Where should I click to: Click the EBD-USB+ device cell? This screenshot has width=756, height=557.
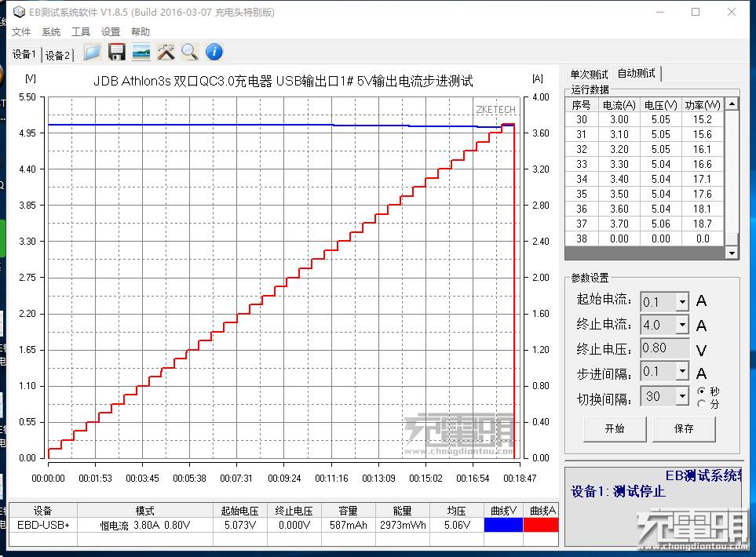click(43, 525)
